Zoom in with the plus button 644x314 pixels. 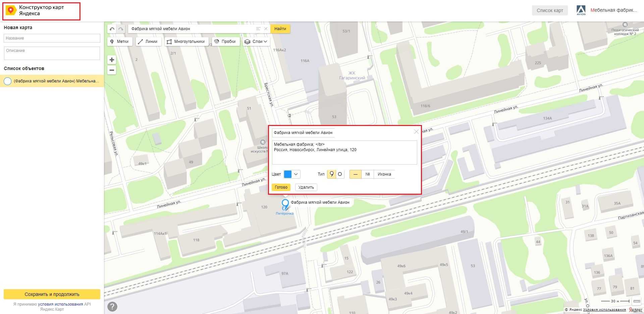tap(112, 60)
